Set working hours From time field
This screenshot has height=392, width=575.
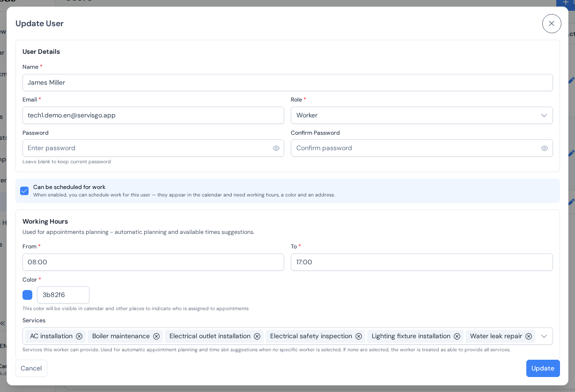pyautogui.click(x=153, y=262)
